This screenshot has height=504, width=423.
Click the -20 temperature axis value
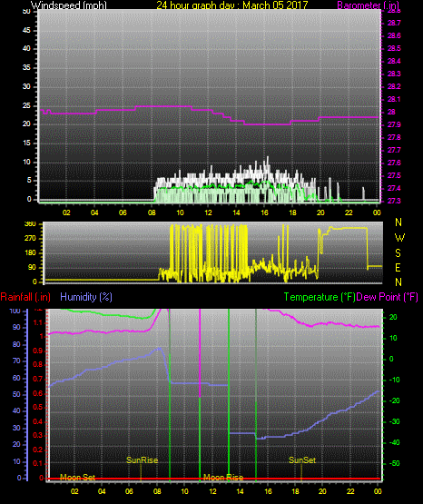point(394,400)
